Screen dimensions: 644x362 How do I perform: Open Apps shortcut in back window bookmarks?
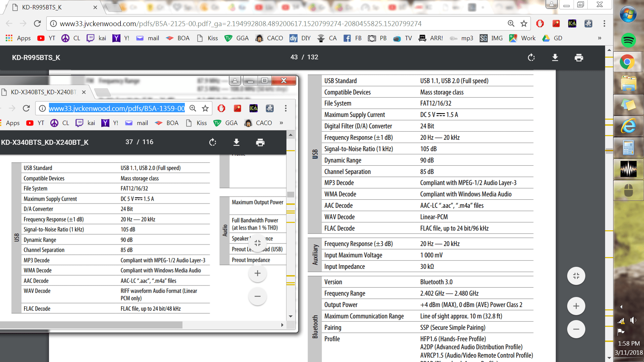point(18,38)
